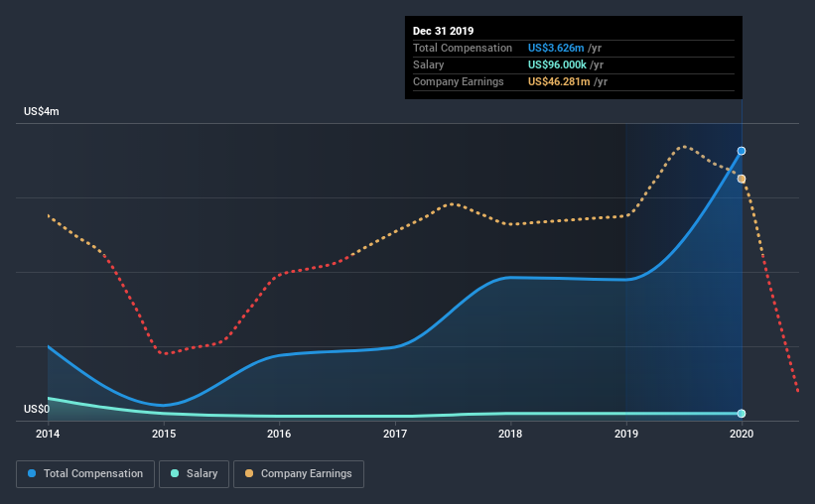Click the Company Earnings row label in tooltip
This screenshot has height=504, width=815.
pyautogui.click(x=459, y=81)
